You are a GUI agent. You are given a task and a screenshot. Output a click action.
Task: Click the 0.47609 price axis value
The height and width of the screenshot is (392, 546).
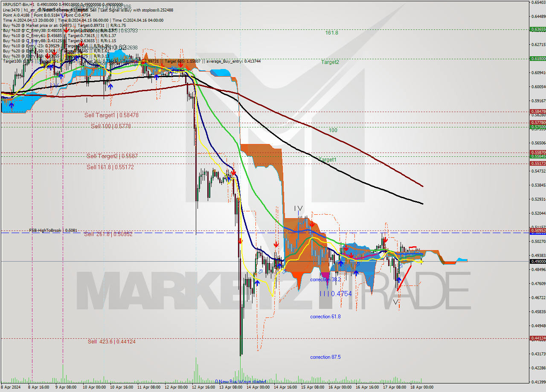coord(537,283)
